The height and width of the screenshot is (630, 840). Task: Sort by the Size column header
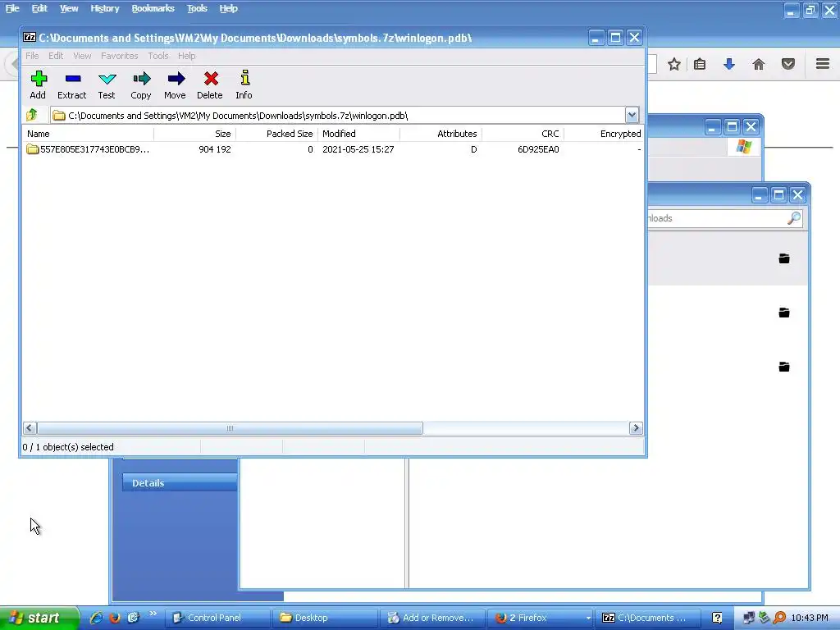(195, 134)
